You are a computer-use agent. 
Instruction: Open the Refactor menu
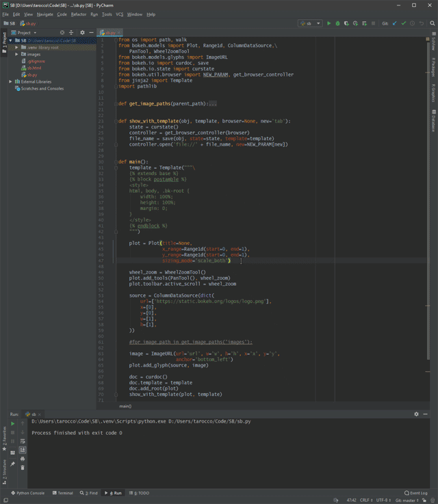[79, 14]
